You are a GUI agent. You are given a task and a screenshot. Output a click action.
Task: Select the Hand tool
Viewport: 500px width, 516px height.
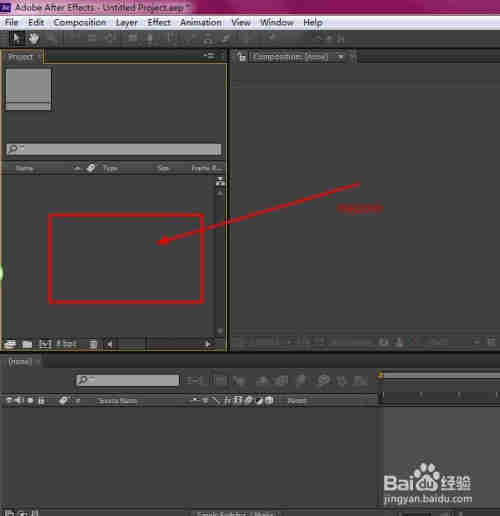[33, 39]
